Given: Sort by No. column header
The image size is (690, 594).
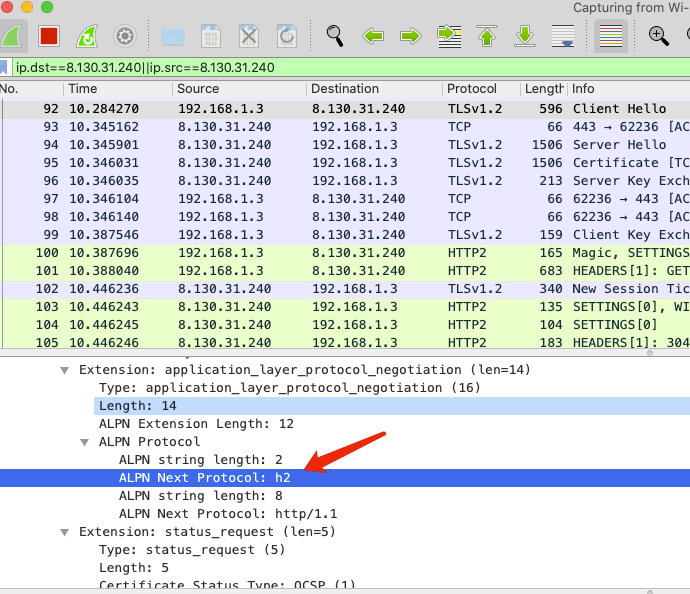Looking at the screenshot, I should click(x=31, y=89).
